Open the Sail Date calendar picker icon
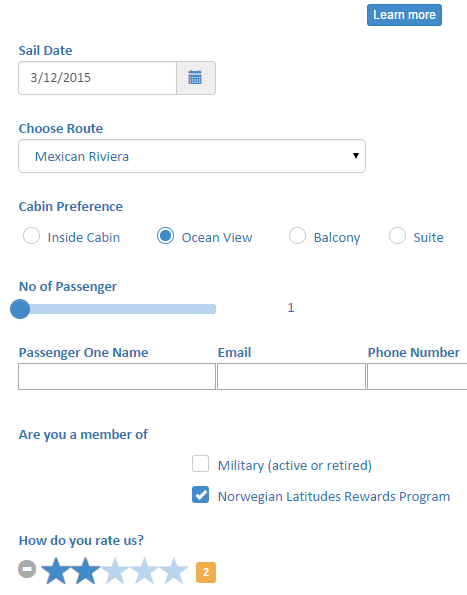 click(x=196, y=78)
